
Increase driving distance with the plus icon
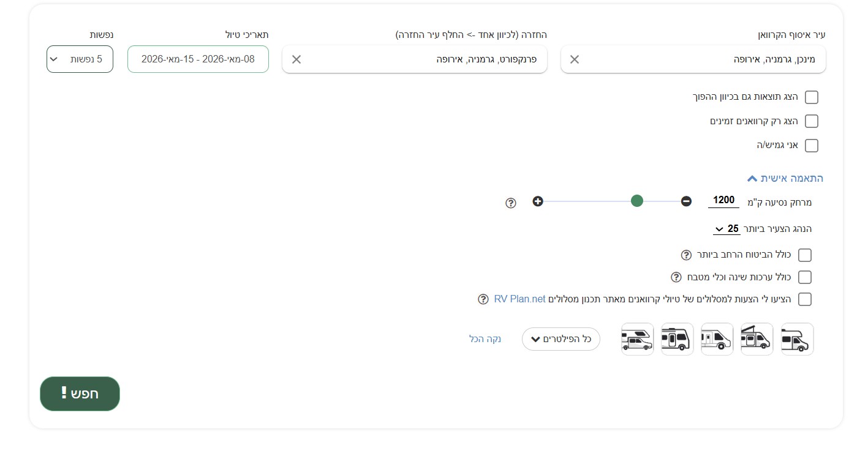click(538, 201)
